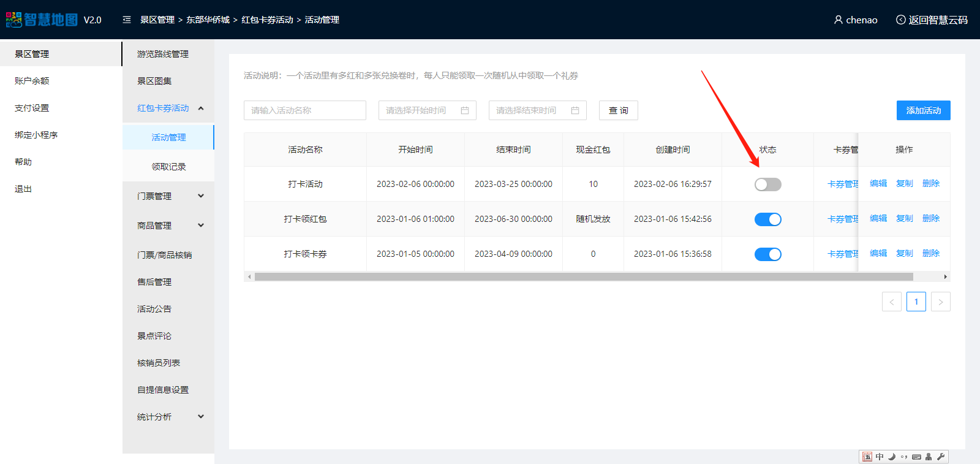Collapse the 红包卡券活动 submenu
This screenshot has height=464, width=980.
click(x=201, y=108)
